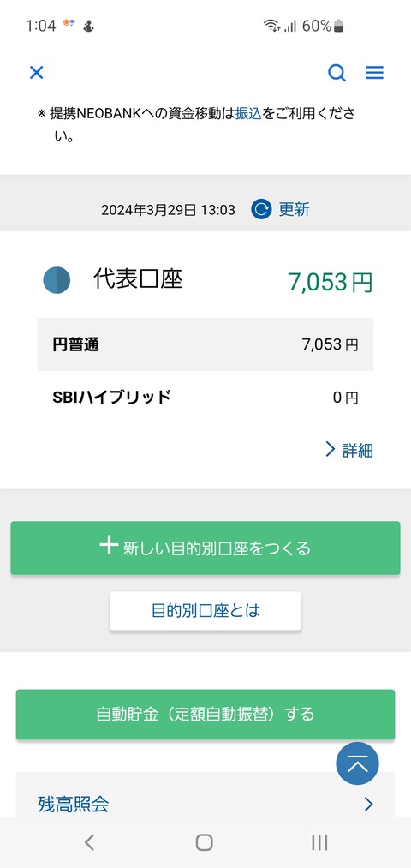
Task: Tap the 振込 hyperlink in notice
Action: point(248,114)
